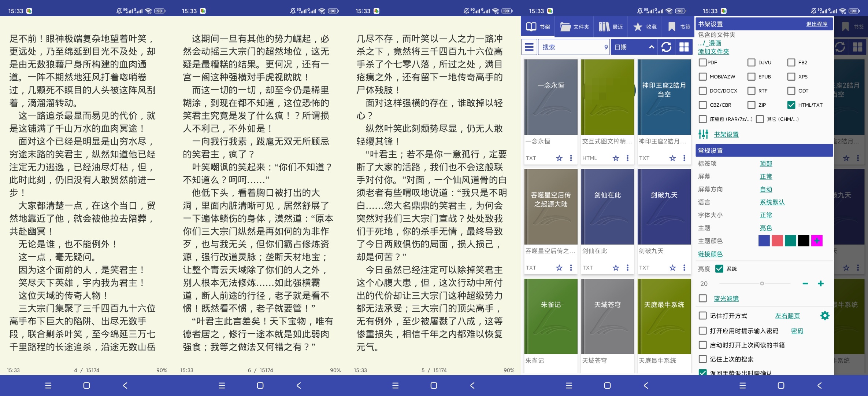Open page-turn gear settings icon
The image size is (868, 396).
(x=825, y=316)
